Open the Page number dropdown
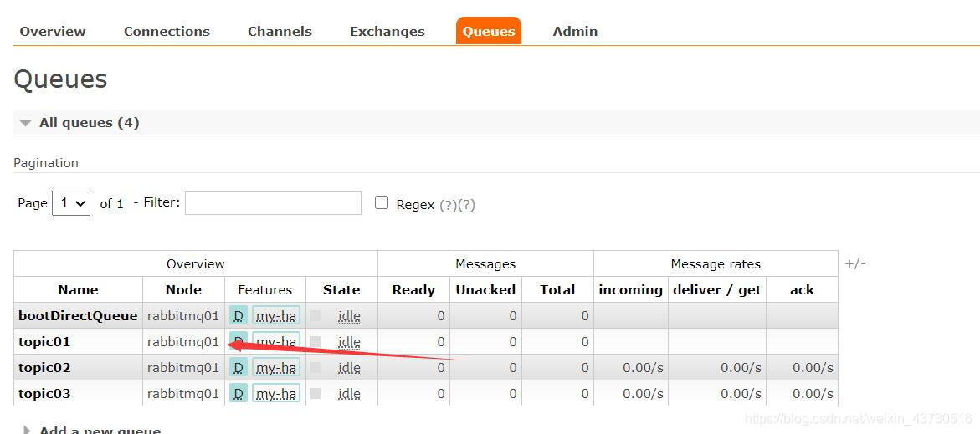 (71, 203)
